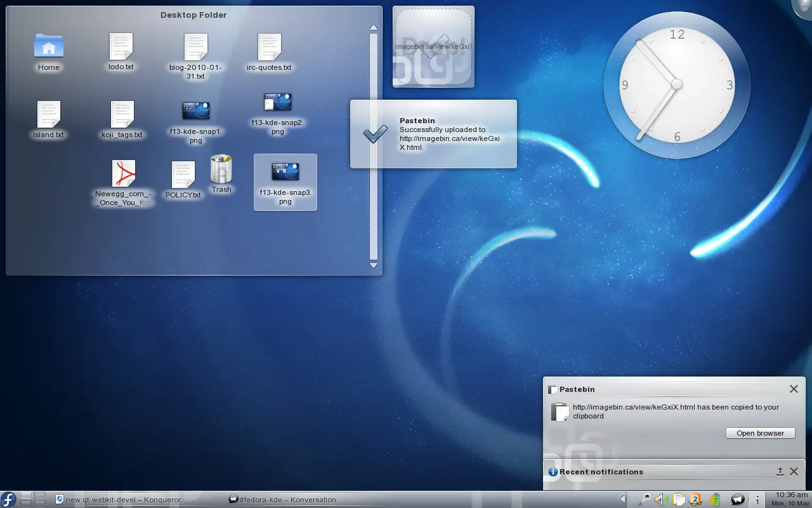Select the island.txt file icon
The image size is (812, 508).
point(48,114)
